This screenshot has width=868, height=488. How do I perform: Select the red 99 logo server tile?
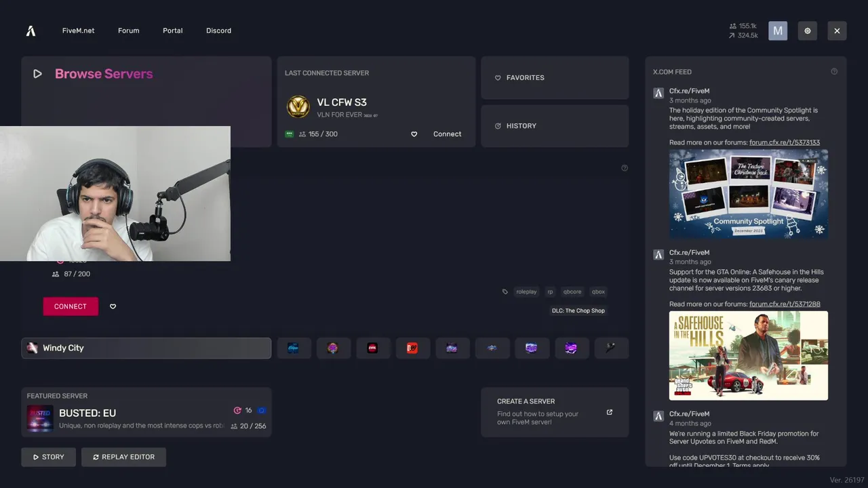pos(412,348)
